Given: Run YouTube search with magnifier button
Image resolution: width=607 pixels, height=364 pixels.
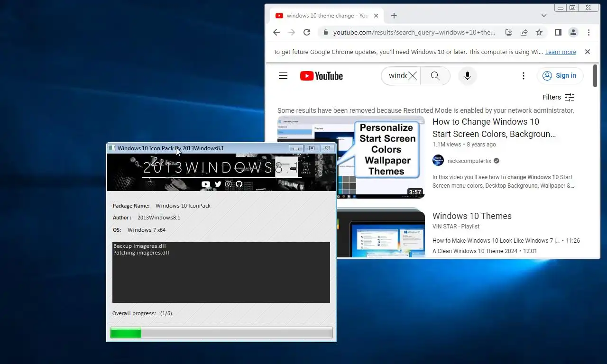Looking at the screenshot, I should [x=435, y=76].
